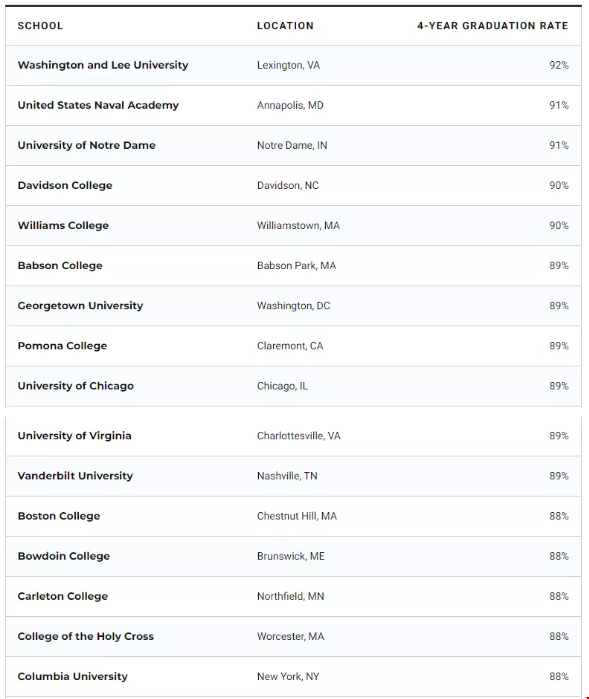Click Georgetown University in the table
Screen dimensions: 589x699
click(80, 306)
